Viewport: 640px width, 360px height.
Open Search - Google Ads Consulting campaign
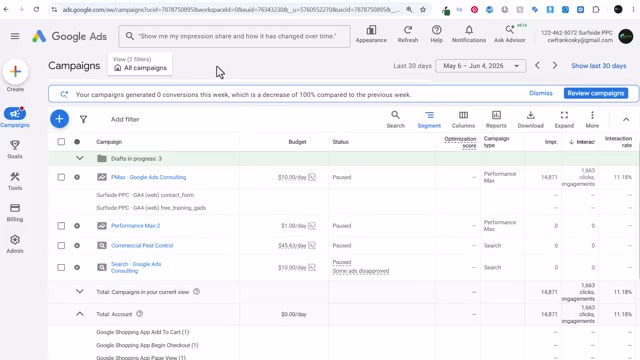136,267
